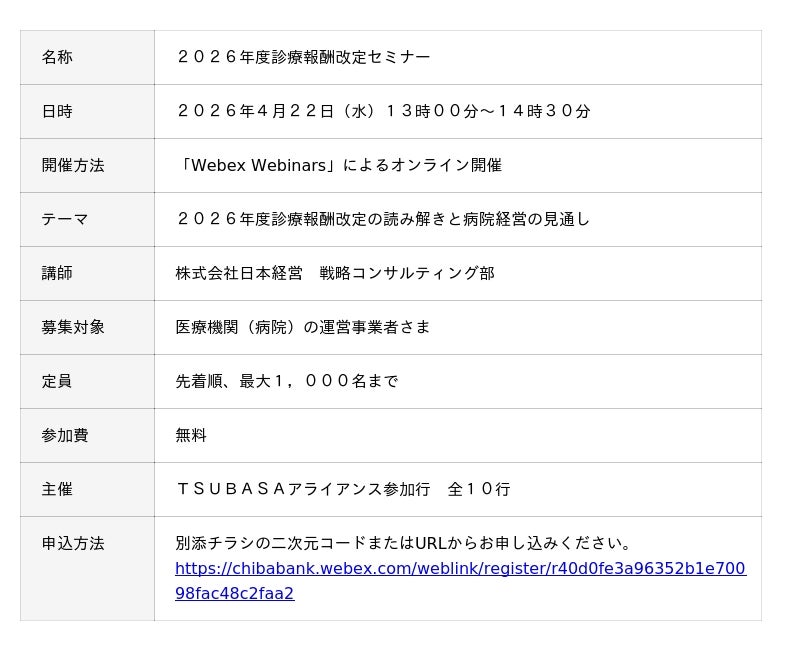Image resolution: width=800 pixels, height=651 pixels.
Task: Click the 先着順、最大１，０００名まで text
Action: pyautogui.click(x=287, y=382)
